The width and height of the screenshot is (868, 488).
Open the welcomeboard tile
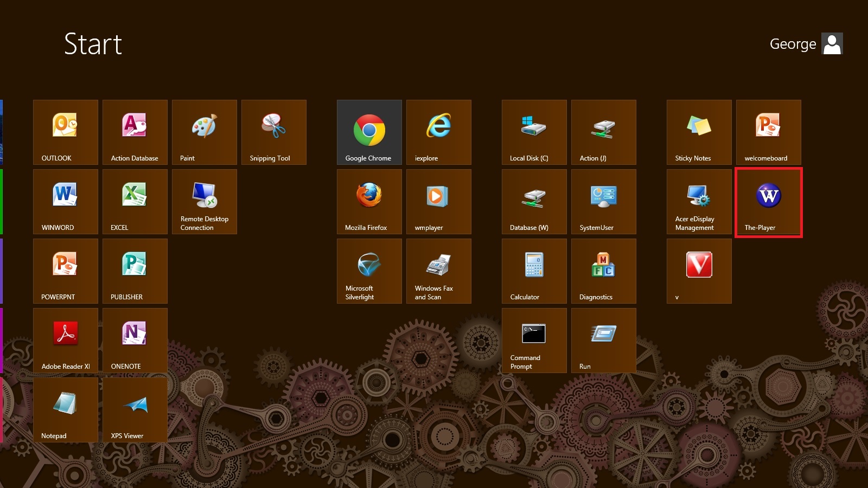(x=769, y=132)
